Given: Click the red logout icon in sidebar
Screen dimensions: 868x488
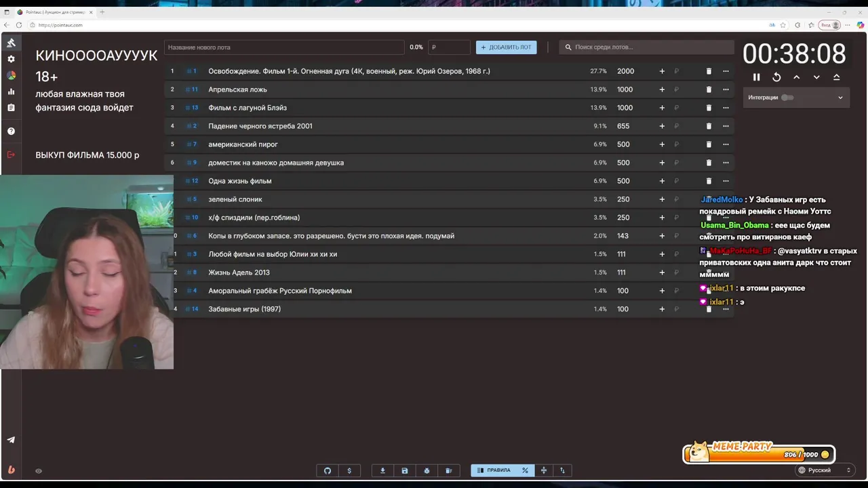Looking at the screenshot, I should 11,155.
